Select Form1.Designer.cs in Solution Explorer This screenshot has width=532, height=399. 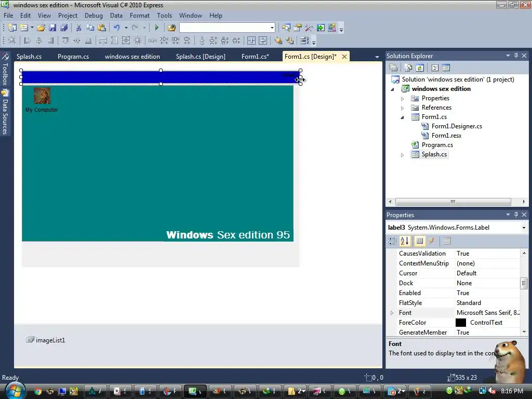tap(457, 126)
